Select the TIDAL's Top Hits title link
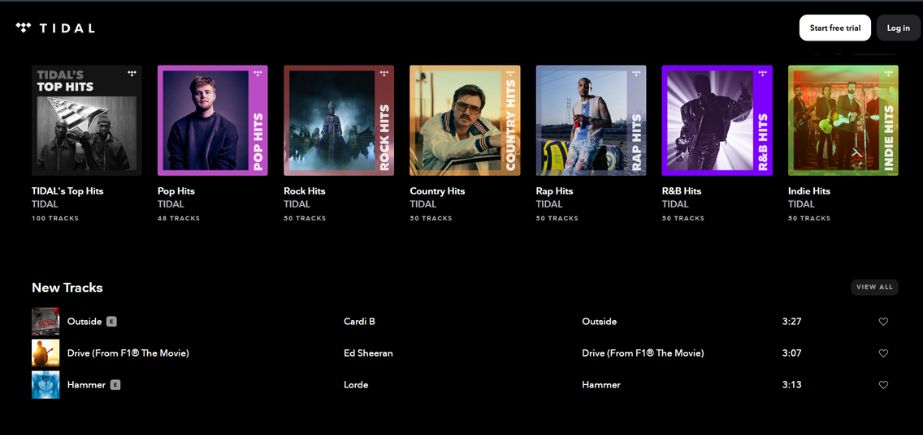923x435 pixels. tap(67, 191)
